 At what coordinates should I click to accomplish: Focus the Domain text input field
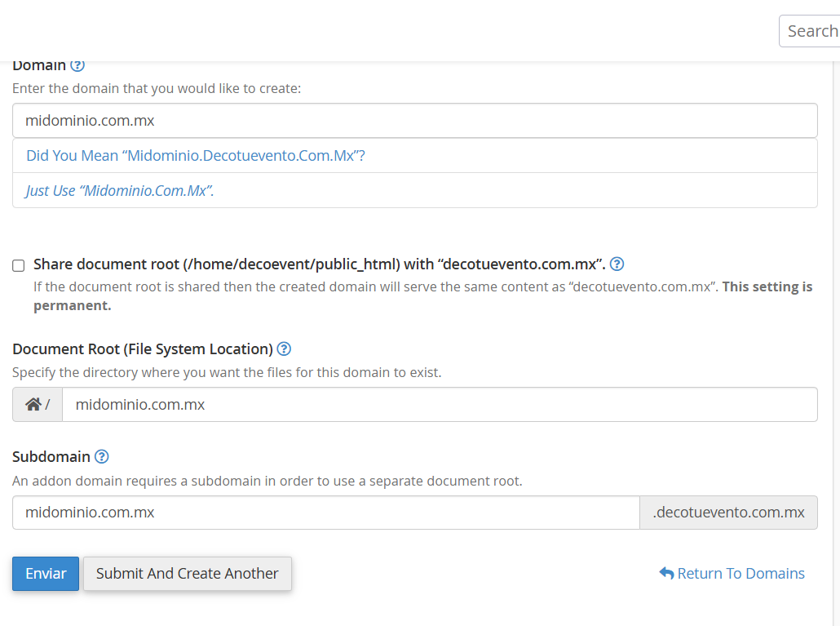coord(414,121)
